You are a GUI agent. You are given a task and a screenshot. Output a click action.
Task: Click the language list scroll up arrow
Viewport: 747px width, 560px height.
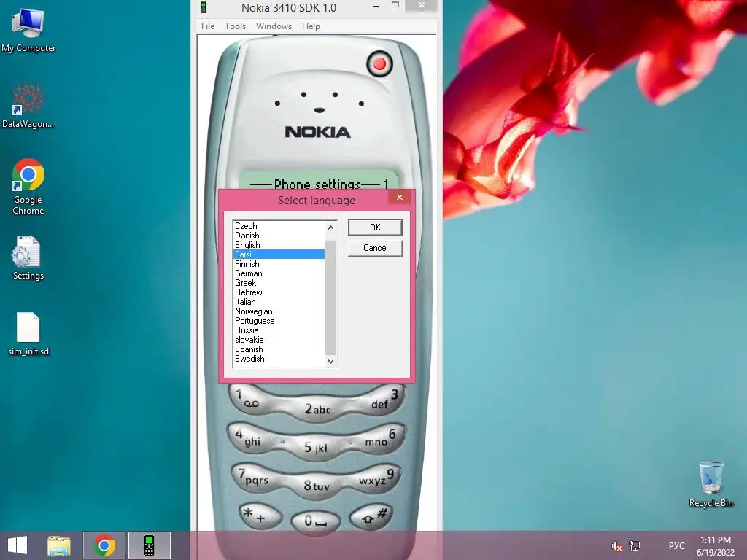click(x=330, y=227)
